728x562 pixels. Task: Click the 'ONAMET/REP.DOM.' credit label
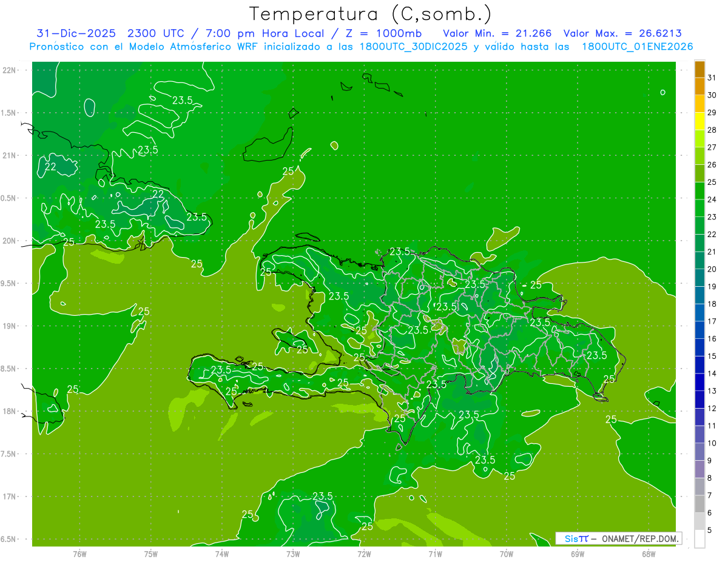[639, 538]
